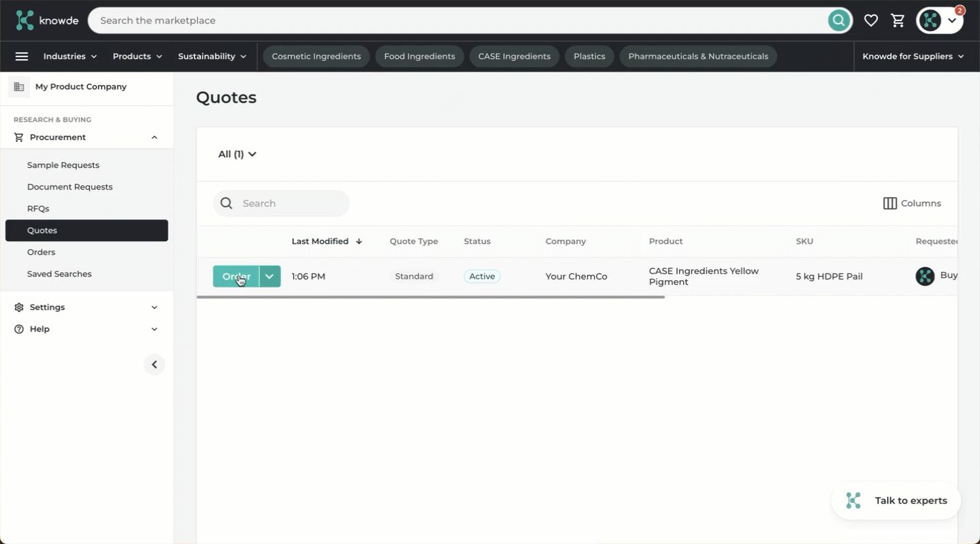Click the Status column header
980x544 pixels.
point(477,241)
